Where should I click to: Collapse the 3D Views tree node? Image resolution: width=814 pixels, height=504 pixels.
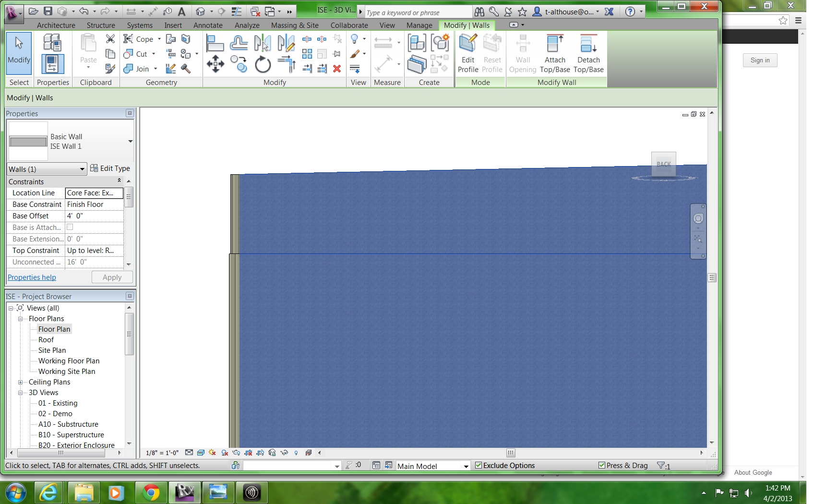point(21,393)
